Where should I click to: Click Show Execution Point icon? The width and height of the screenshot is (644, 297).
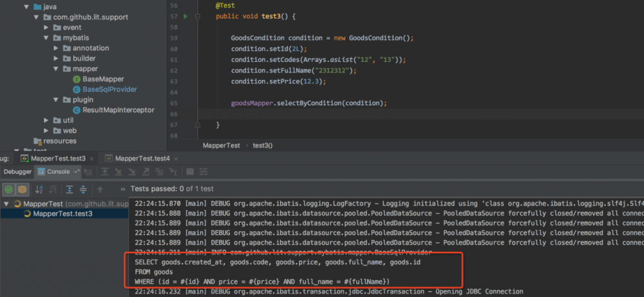click(x=88, y=172)
